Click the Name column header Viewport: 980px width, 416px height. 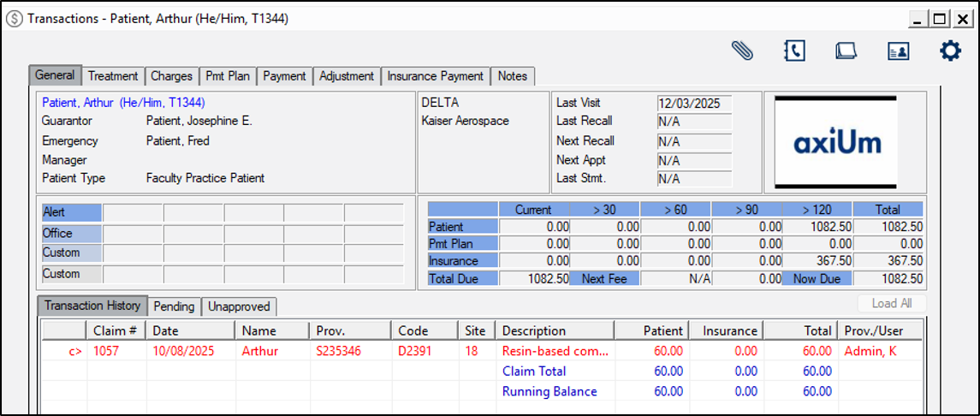272,330
